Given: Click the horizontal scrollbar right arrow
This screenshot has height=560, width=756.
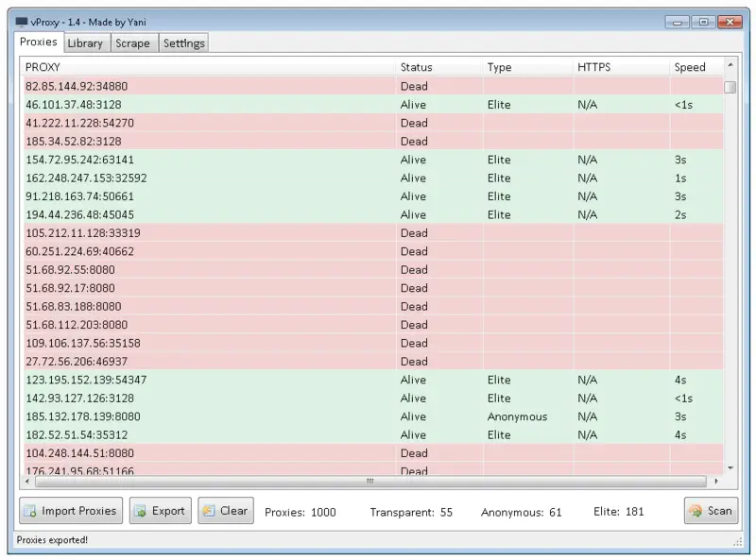Looking at the screenshot, I should [x=716, y=482].
